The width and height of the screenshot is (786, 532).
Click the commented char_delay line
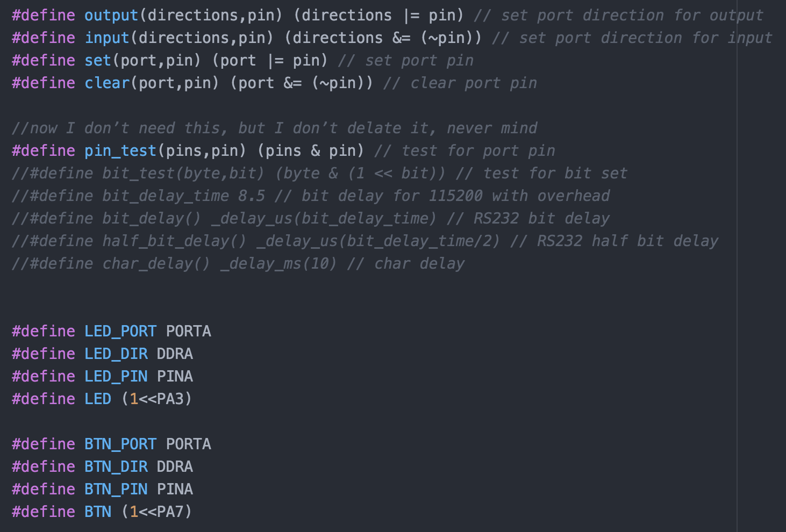(238, 264)
